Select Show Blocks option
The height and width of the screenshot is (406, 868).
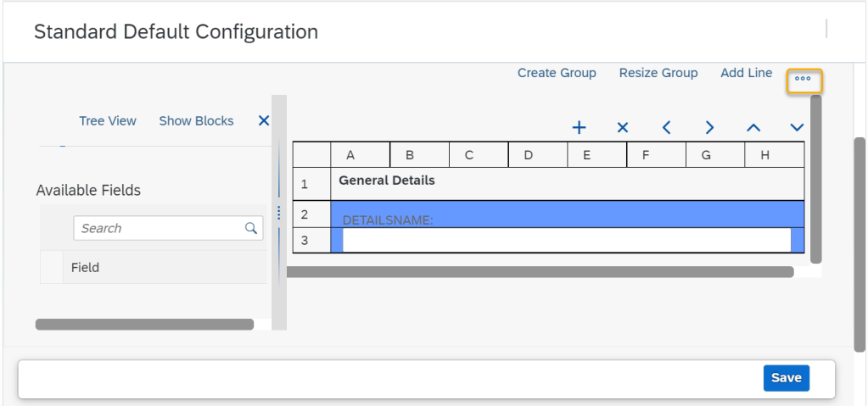click(196, 121)
